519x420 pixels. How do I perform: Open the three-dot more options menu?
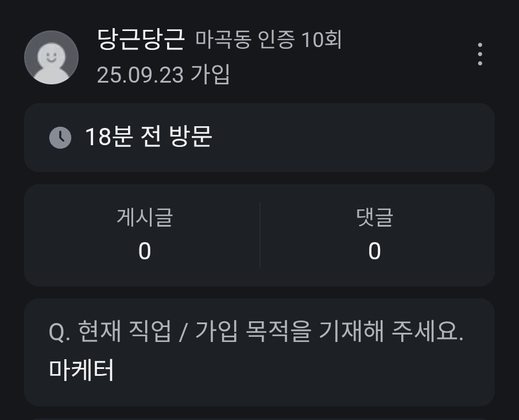pos(479,55)
